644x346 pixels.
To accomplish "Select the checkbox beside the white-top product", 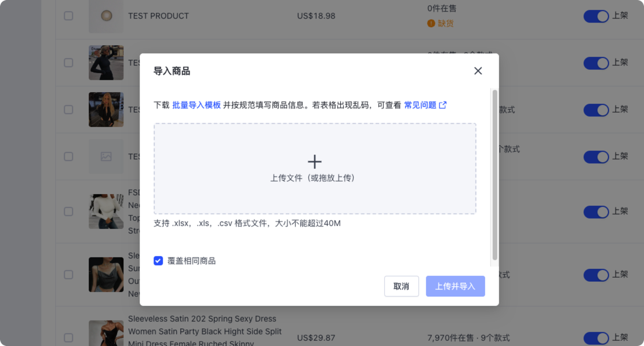I will point(68,212).
